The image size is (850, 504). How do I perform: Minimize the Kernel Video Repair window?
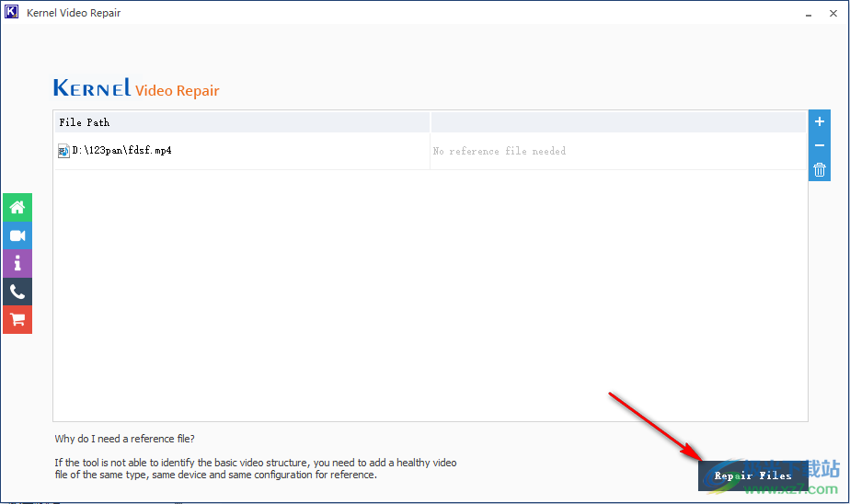coord(809,14)
